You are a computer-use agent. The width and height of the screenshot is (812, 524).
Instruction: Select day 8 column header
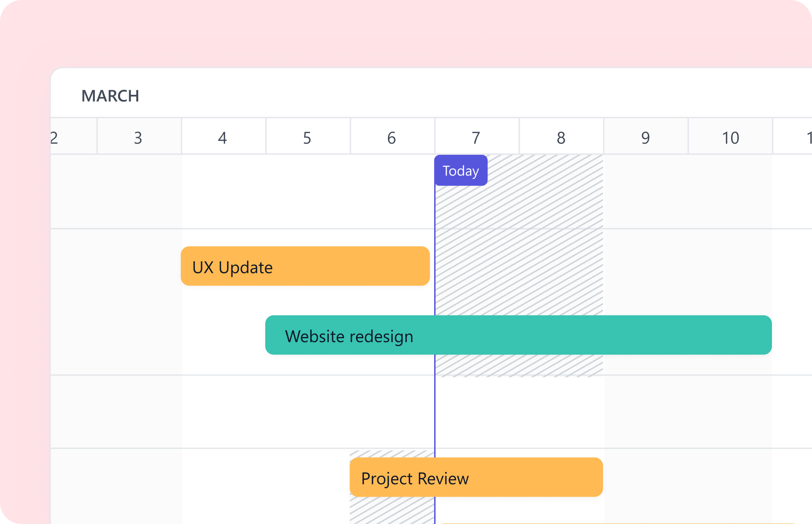(561, 137)
